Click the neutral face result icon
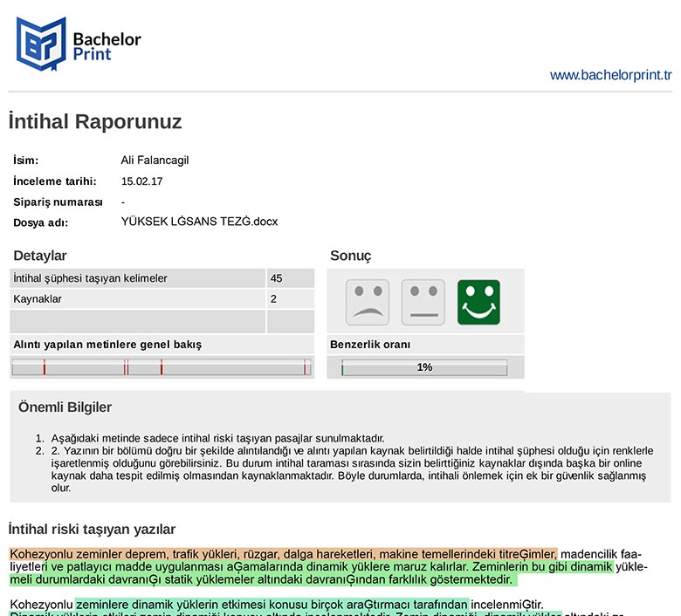681x616 pixels. point(423,303)
